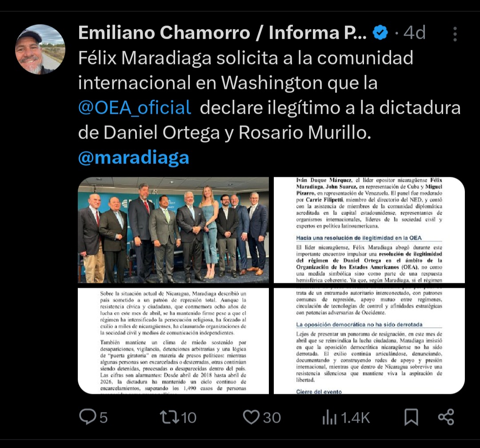Click the like count 30
The image size is (480, 448).
[272, 418]
